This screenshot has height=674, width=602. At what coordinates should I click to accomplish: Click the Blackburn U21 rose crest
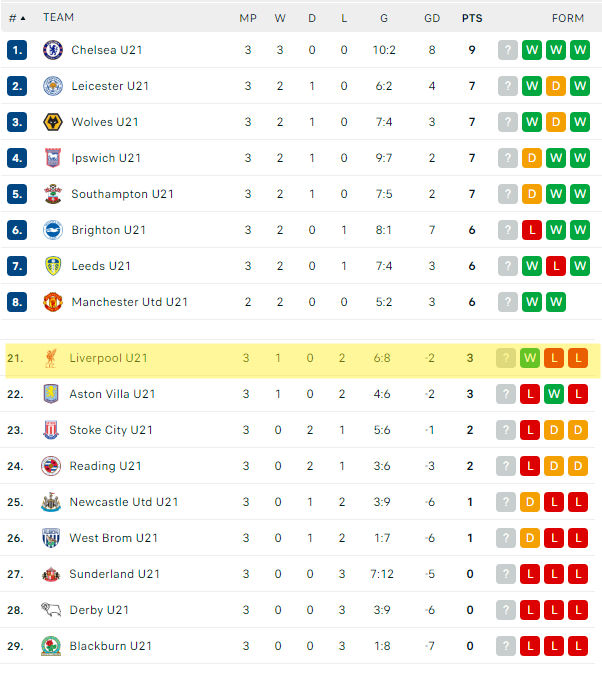[x=51, y=646]
